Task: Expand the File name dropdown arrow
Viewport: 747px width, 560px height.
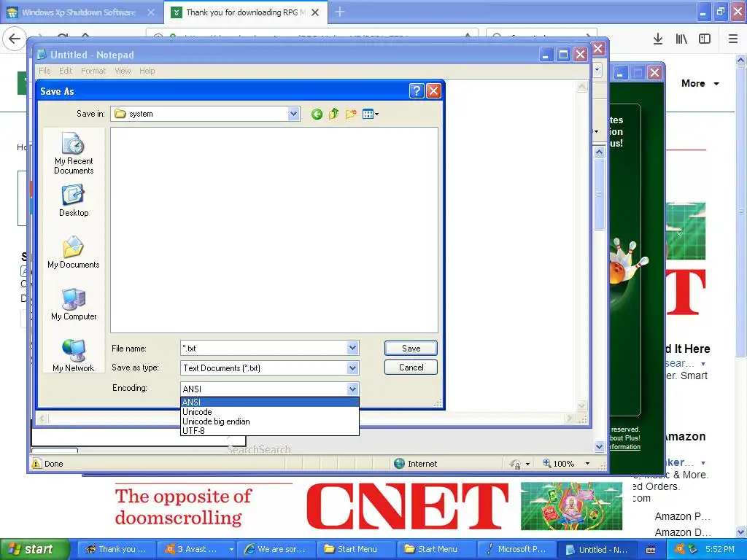Action: tap(352, 348)
